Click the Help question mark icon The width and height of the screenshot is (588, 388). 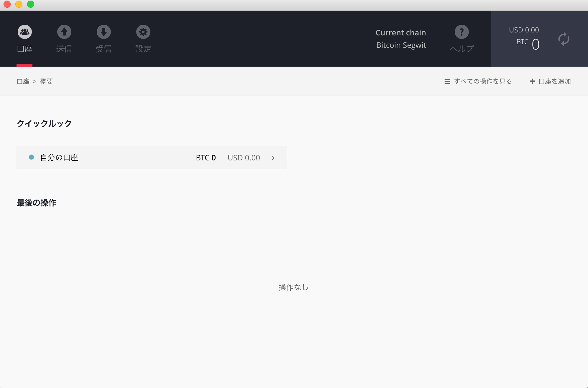(461, 32)
